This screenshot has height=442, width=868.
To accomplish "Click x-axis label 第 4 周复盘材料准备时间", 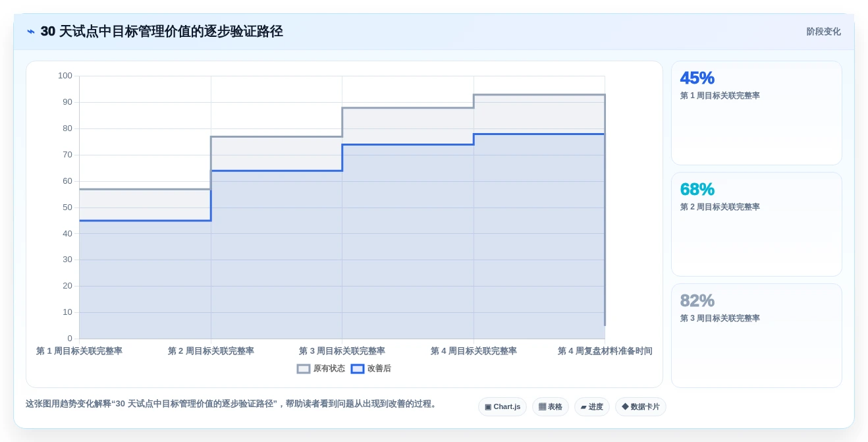I will (x=605, y=351).
